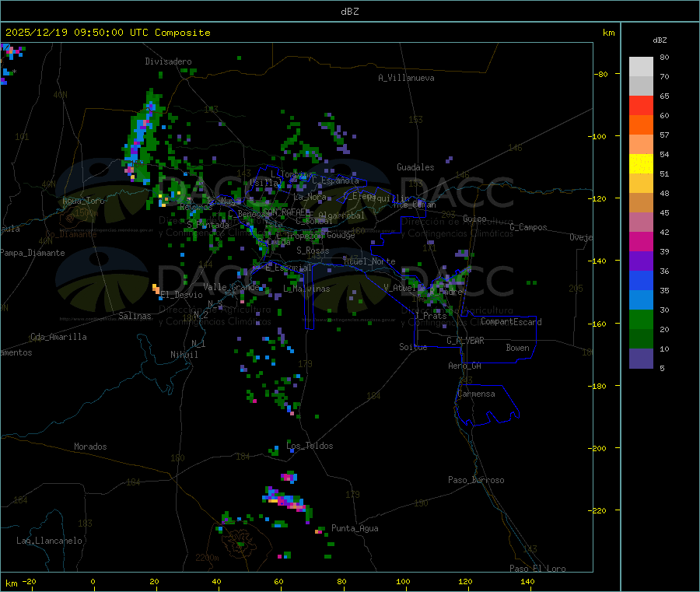Click the 'A_Villanueva' map label
Screen dimensions: 700x592
pyautogui.click(x=406, y=78)
